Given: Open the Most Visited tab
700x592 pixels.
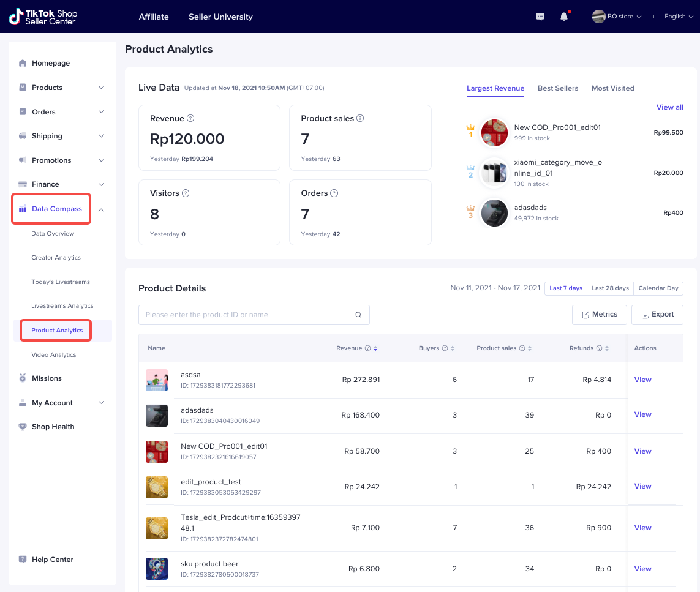Looking at the screenshot, I should tap(612, 88).
